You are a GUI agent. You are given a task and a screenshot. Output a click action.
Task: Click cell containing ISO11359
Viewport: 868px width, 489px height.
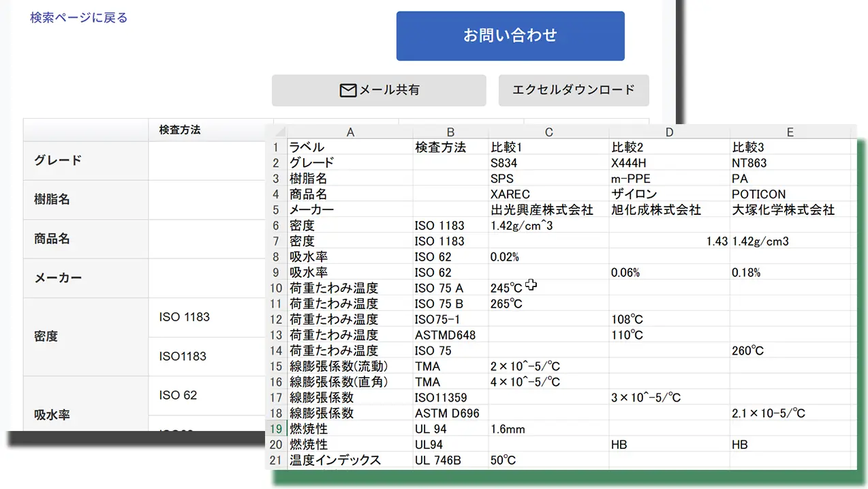450,398
